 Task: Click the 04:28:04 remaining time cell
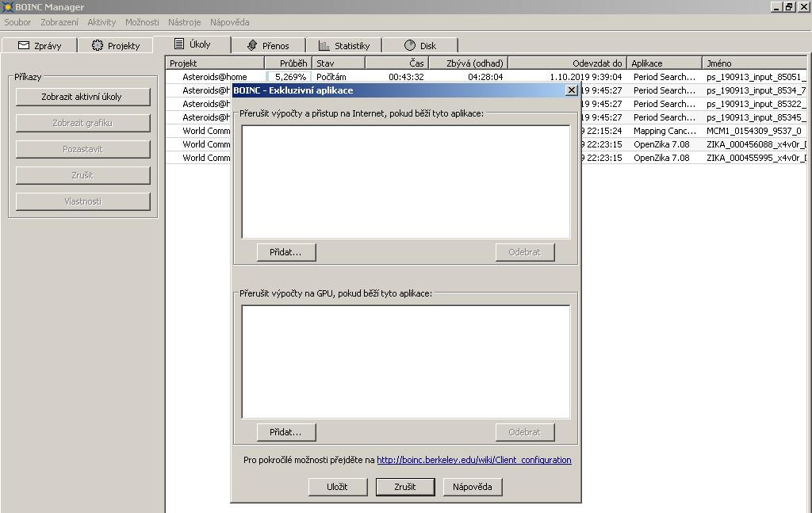485,77
